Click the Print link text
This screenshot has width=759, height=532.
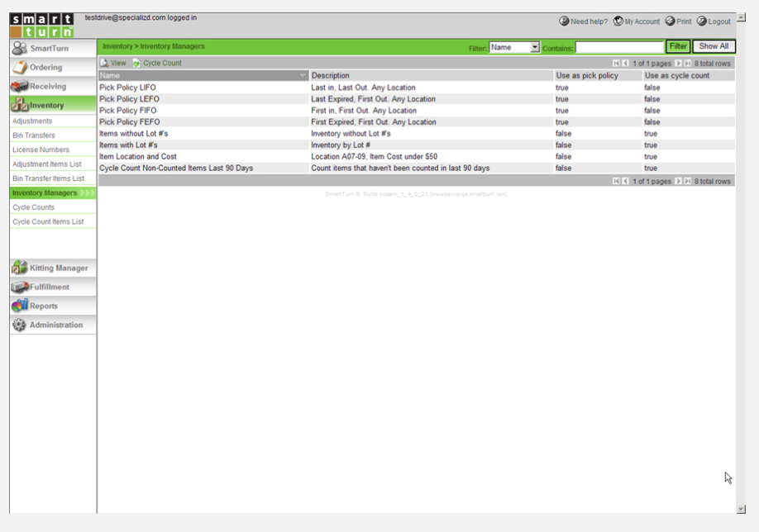(x=684, y=21)
